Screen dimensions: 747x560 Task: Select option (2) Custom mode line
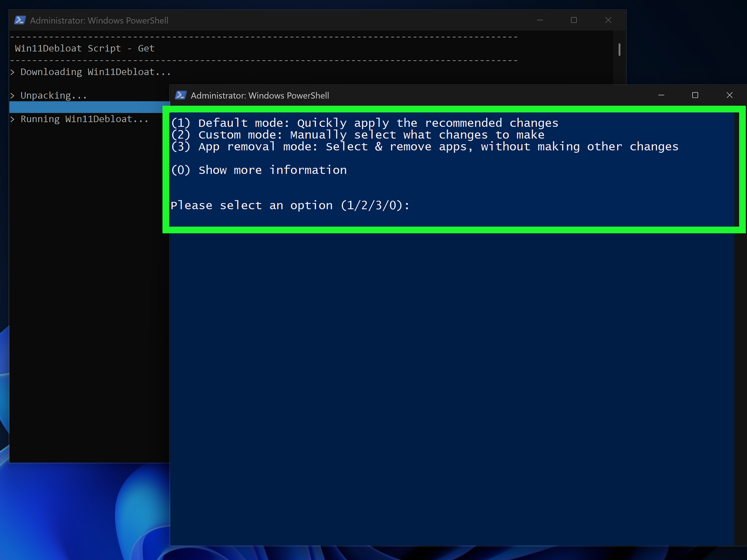tap(358, 135)
